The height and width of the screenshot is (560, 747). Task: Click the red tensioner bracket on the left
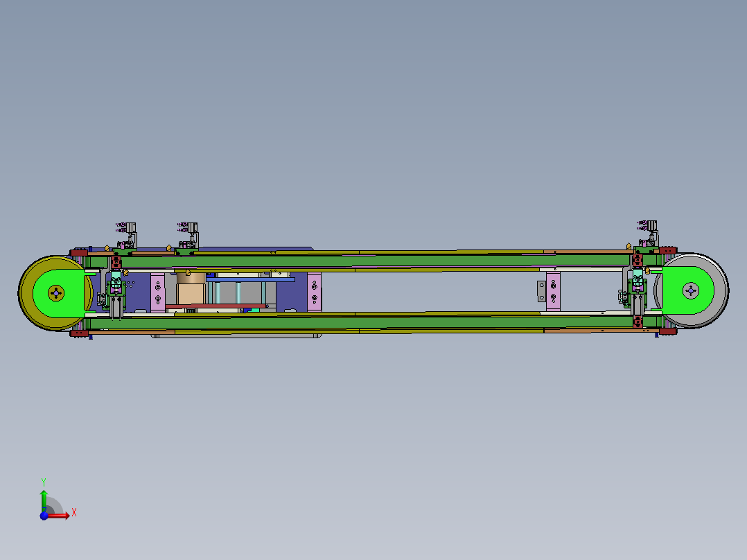pos(116,261)
